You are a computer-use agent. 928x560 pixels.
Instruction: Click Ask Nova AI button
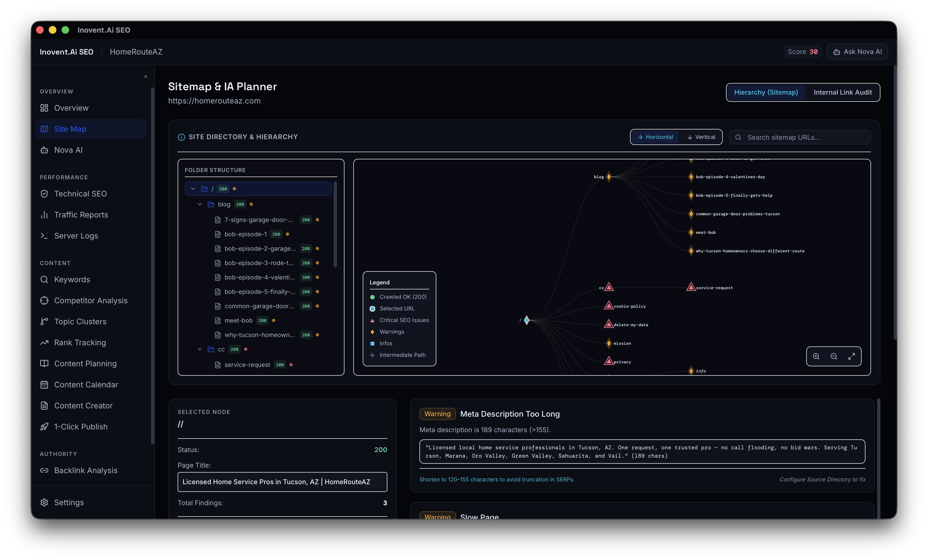(x=857, y=51)
